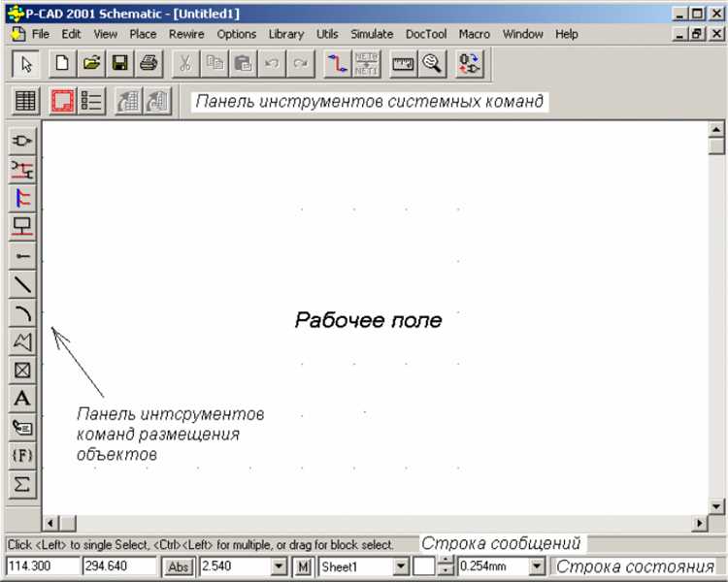Select the Place Port tool

22,227
